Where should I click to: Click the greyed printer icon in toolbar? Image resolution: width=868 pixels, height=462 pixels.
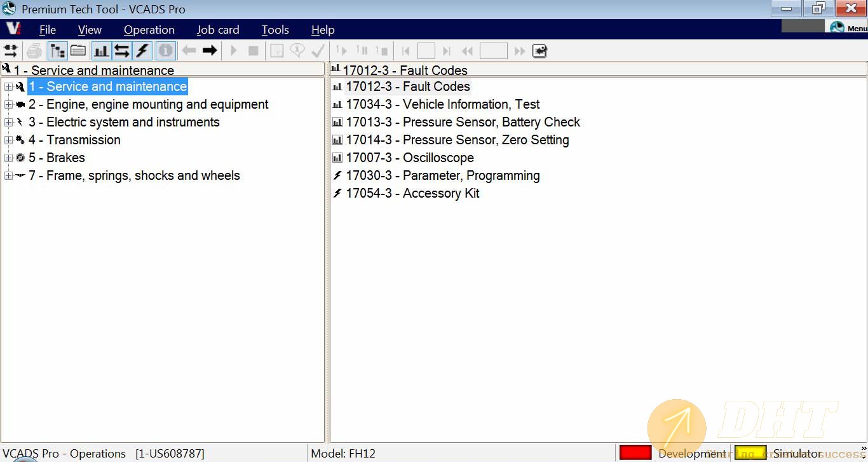34,51
